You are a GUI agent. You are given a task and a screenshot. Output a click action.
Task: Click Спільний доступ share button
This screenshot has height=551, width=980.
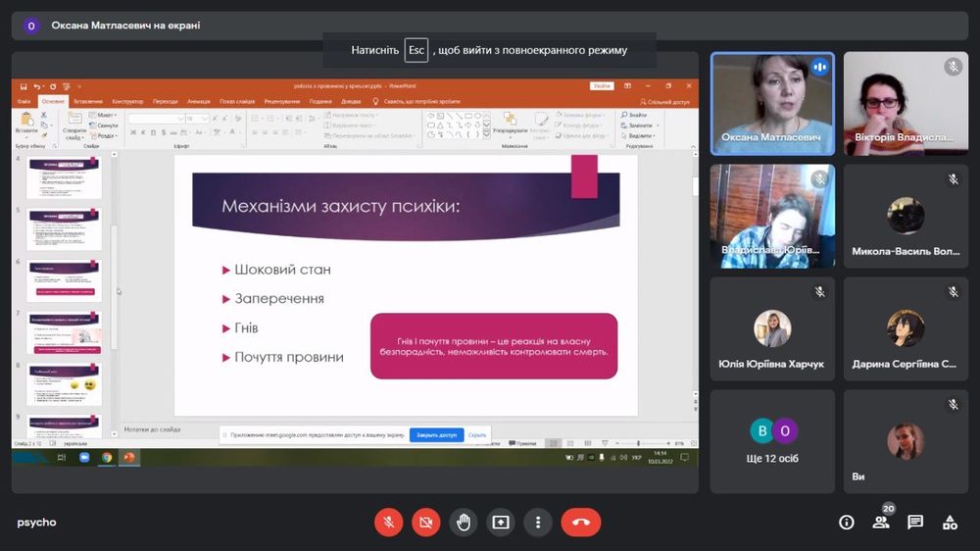[665, 101]
